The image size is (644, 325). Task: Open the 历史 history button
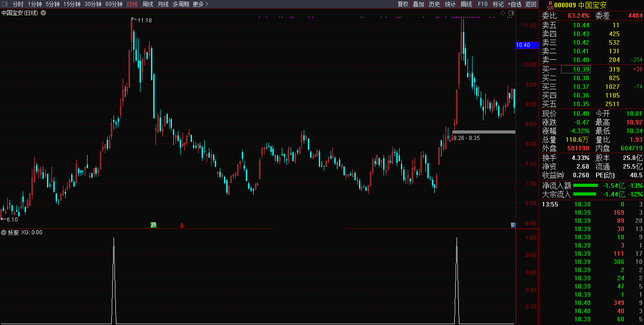434,4
